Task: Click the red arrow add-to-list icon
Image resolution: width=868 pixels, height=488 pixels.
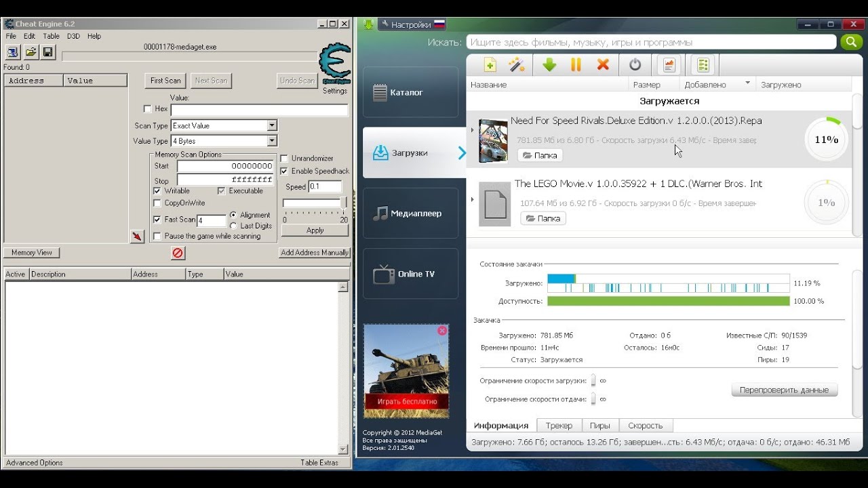Action: coord(138,236)
